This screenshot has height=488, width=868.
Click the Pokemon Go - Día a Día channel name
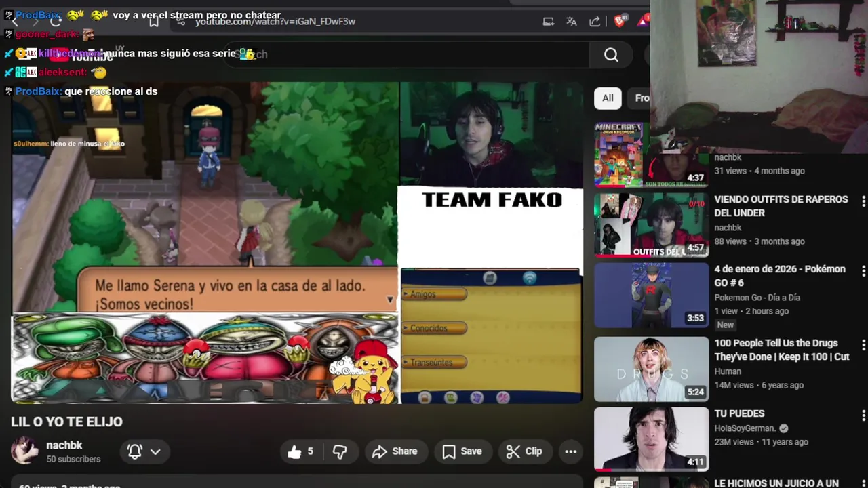(757, 298)
